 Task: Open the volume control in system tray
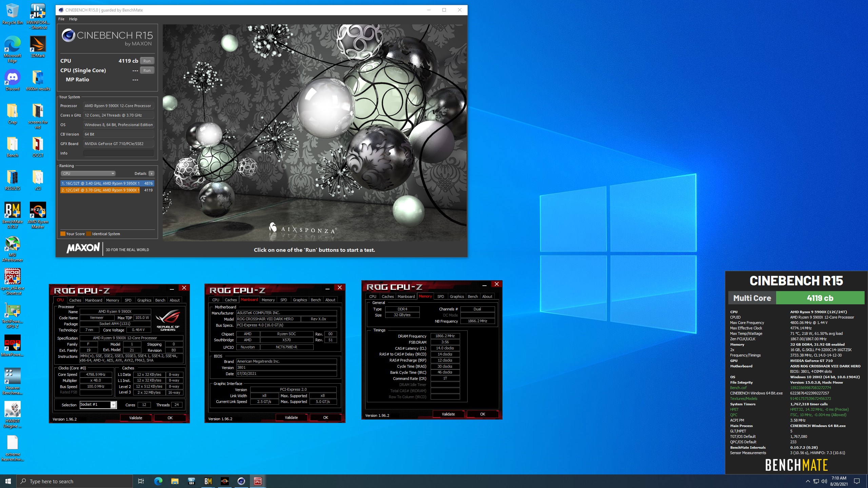click(824, 481)
